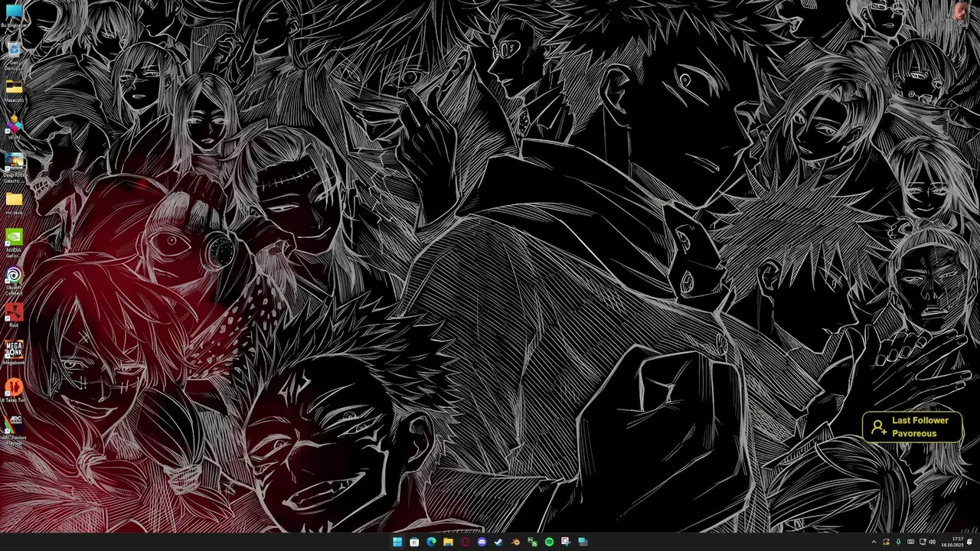980x551 pixels.
Task: Open Discord from the taskbar
Action: [482, 542]
